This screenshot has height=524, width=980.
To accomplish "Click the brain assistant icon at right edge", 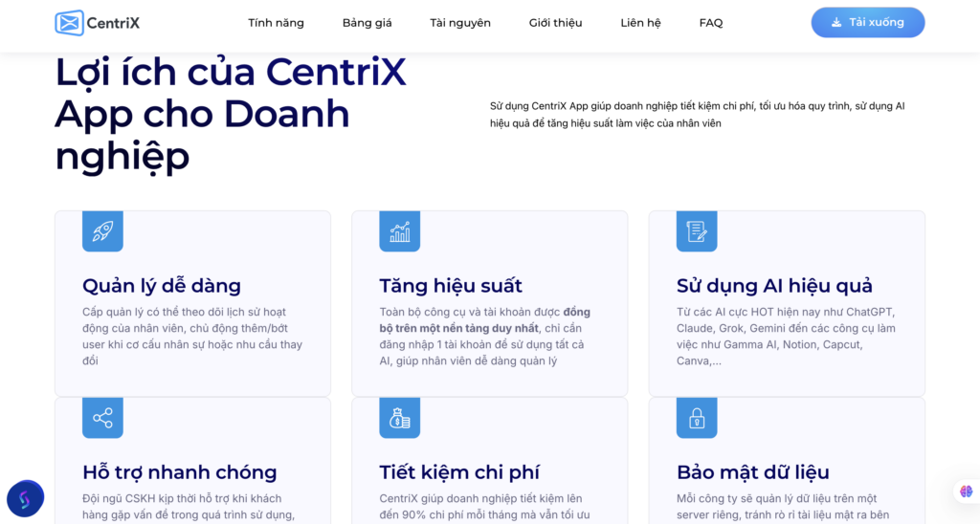I will click(x=967, y=491).
